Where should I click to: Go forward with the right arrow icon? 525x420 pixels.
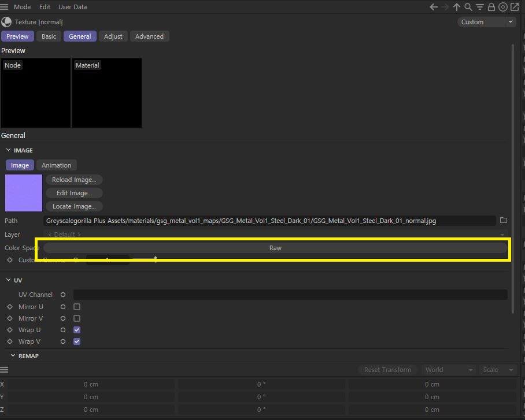445,7
